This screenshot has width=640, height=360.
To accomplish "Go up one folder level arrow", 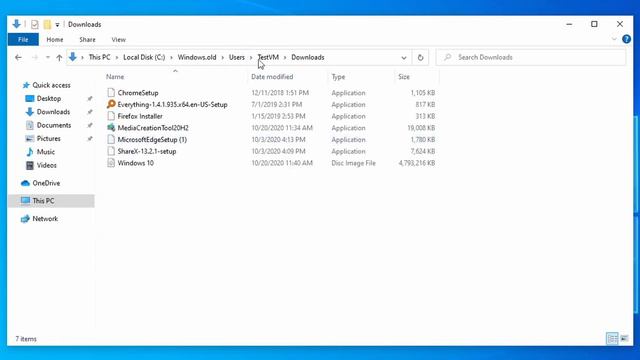I will click(59, 58).
